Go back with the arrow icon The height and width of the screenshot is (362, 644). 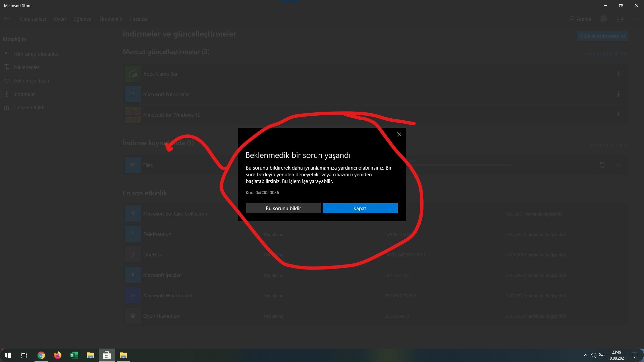pos(7,19)
